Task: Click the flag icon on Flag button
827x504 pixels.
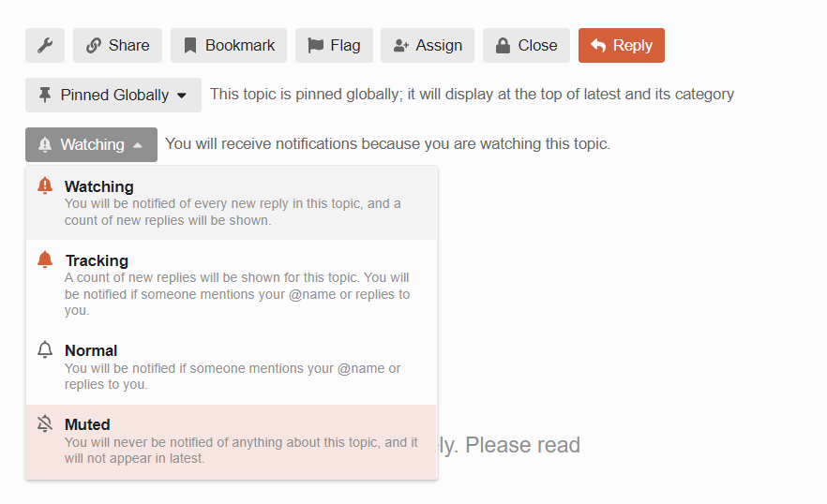Action: click(x=315, y=45)
